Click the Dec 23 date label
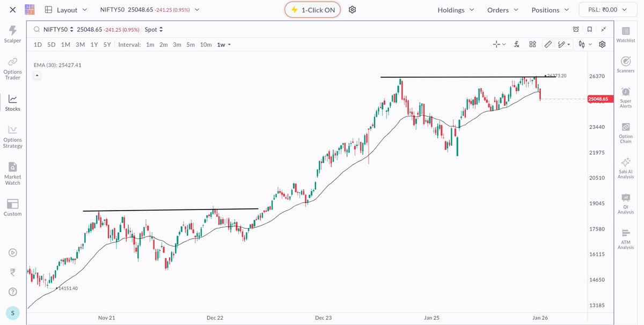The width and height of the screenshot is (644, 325). [324, 317]
